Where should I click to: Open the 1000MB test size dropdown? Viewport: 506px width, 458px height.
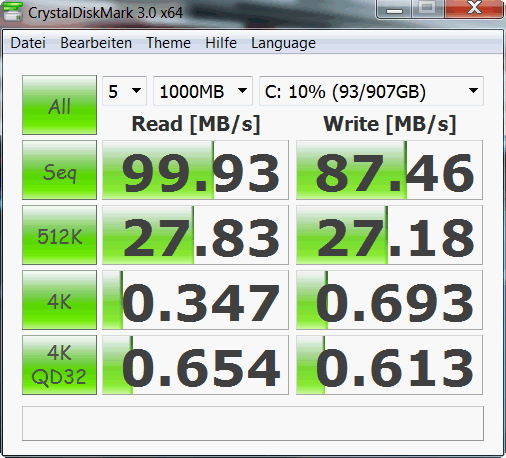(203, 91)
